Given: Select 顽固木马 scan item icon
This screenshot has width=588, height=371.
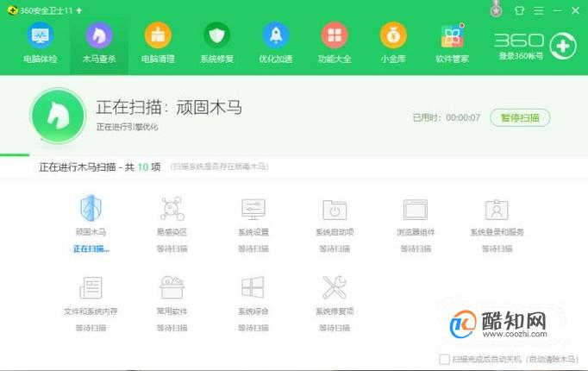Looking at the screenshot, I should pos(91,207).
